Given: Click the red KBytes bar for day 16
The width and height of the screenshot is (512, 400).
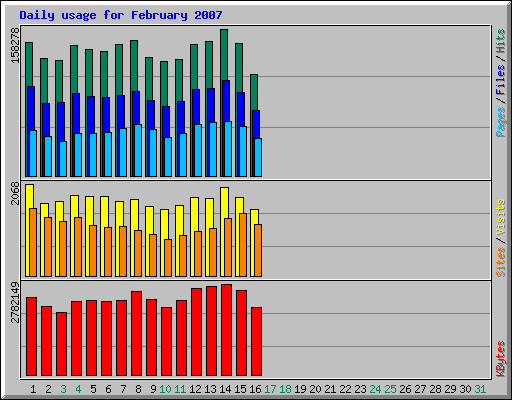Looking at the screenshot, I should [256, 342].
